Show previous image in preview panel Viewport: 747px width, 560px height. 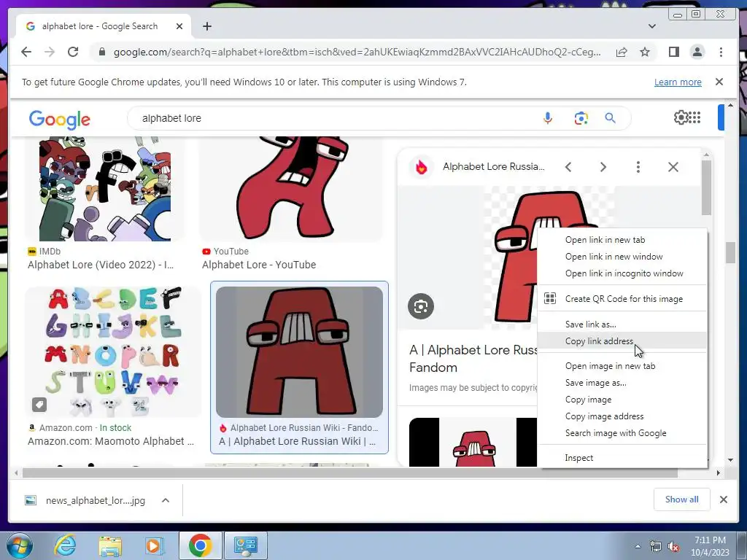click(568, 167)
